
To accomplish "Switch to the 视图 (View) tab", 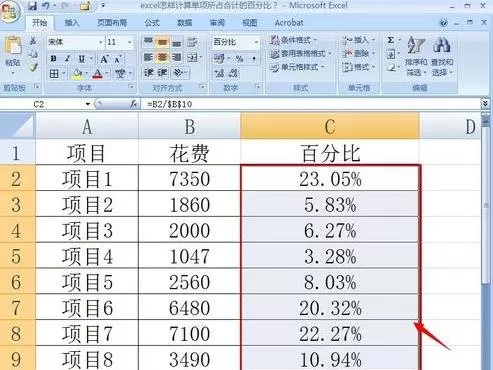I will (x=250, y=23).
